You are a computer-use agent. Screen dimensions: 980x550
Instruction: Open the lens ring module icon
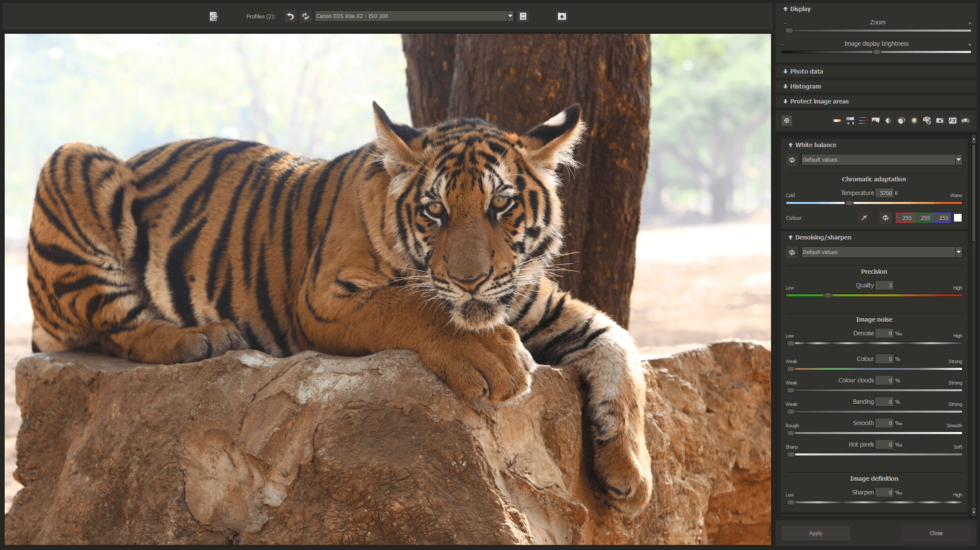point(901,121)
